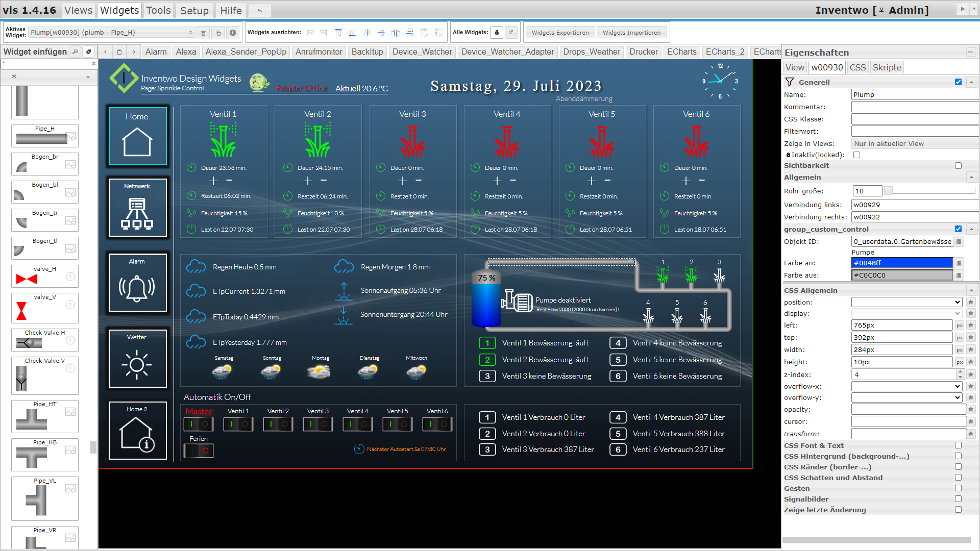Toggle the CSS Font & Text checkbox

pyautogui.click(x=958, y=445)
